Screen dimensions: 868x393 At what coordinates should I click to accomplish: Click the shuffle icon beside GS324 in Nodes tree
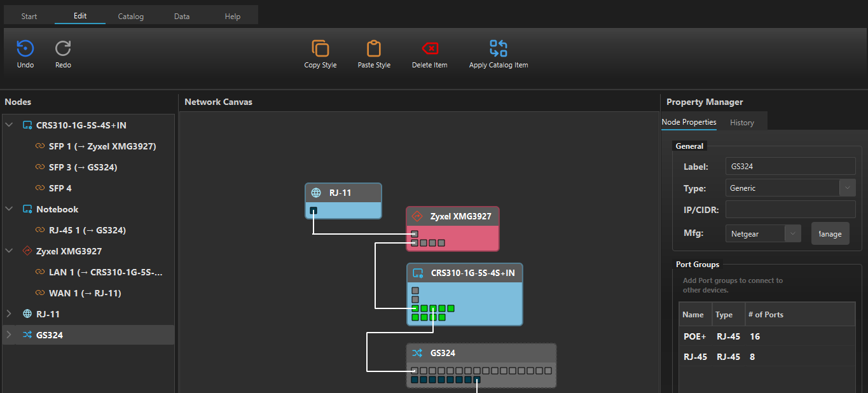pyautogui.click(x=27, y=335)
